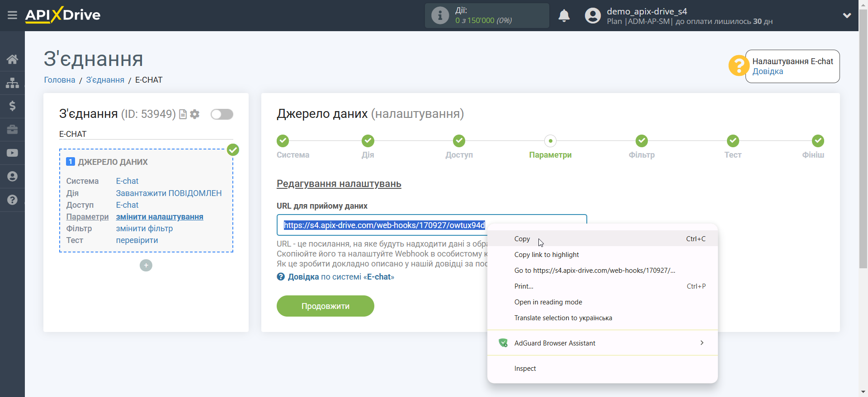Open briefcase icon in sidebar
This screenshot has width=868, height=397.
[x=12, y=130]
